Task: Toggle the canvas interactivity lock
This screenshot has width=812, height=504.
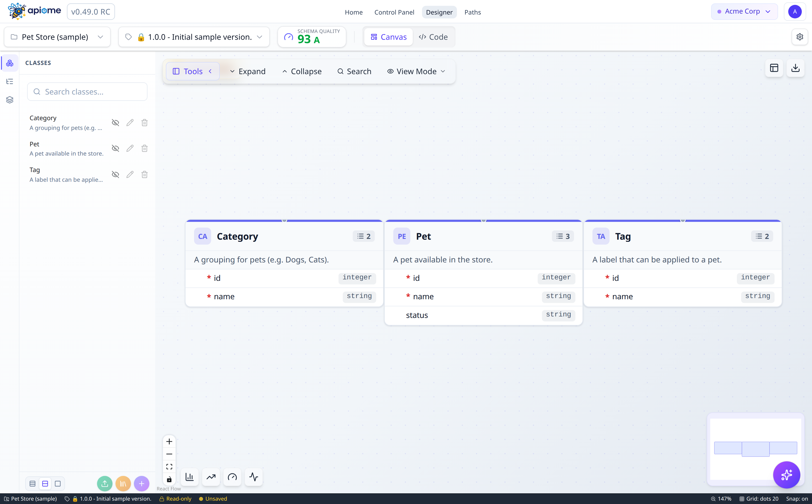Action: 169,479
